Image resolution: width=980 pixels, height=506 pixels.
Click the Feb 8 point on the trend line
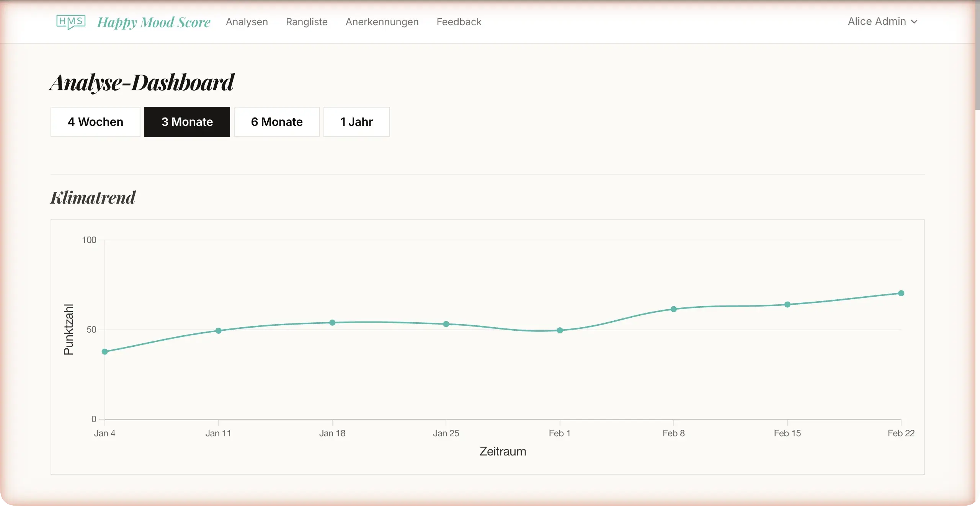[x=673, y=310]
